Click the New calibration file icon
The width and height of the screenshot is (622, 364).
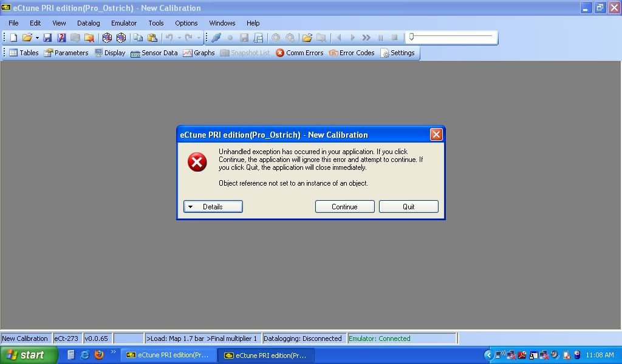[13, 38]
